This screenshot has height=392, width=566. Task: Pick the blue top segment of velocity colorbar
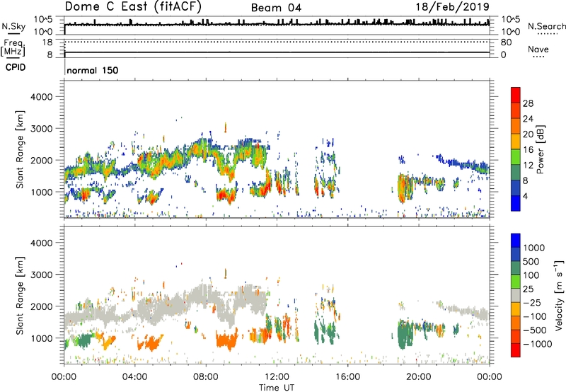516,241
